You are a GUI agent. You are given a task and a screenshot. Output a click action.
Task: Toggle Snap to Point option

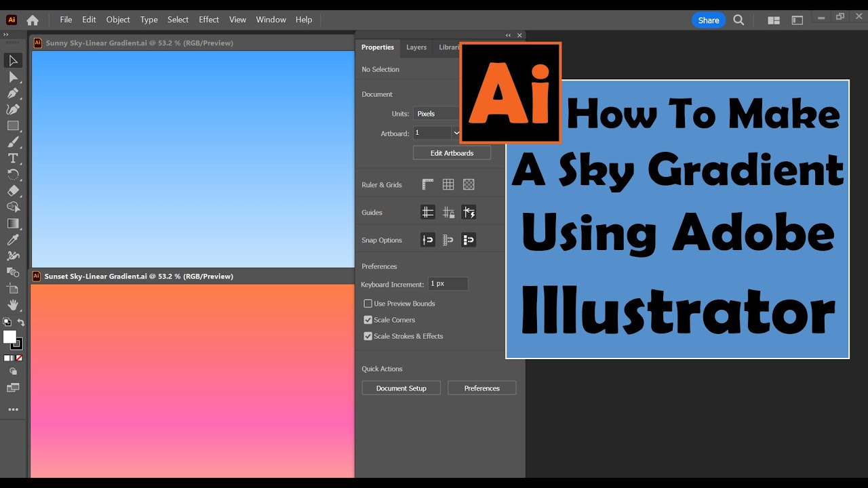428,240
